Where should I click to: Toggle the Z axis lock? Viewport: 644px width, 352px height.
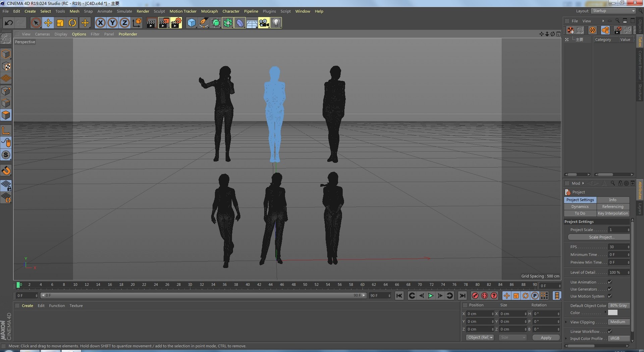(124, 23)
